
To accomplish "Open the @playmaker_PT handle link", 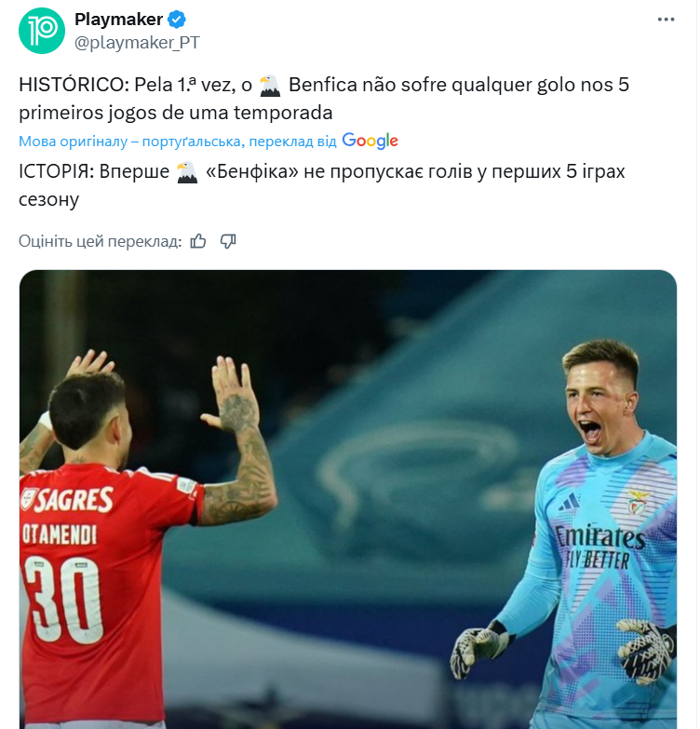I will tap(137, 43).
